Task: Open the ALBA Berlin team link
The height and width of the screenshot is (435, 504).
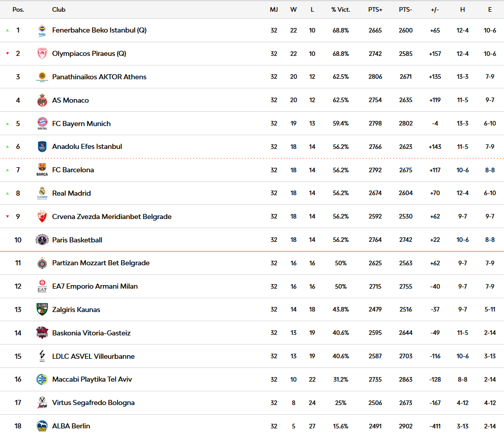Action: click(x=71, y=426)
